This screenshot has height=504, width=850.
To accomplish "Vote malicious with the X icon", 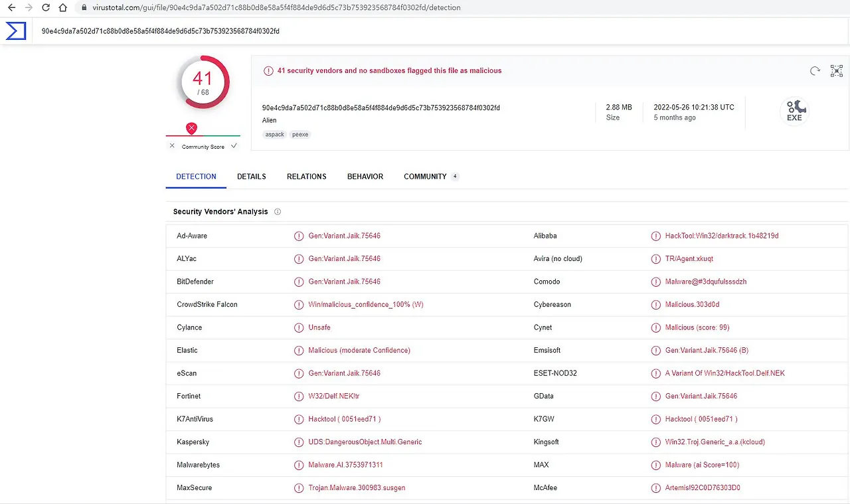I will coord(172,146).
